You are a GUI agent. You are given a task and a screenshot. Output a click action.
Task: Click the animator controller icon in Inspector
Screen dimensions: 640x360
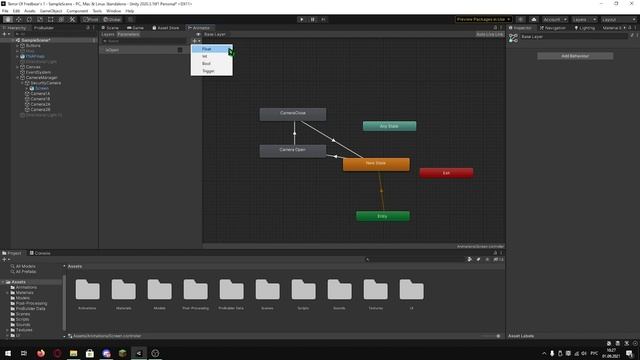click(x=513, y=38)
